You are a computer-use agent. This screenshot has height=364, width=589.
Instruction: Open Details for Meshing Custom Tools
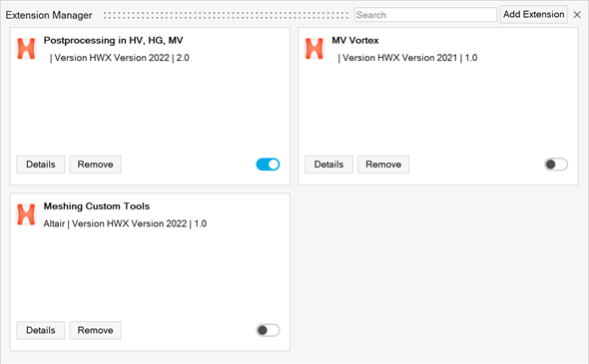(x=41, y=330)
